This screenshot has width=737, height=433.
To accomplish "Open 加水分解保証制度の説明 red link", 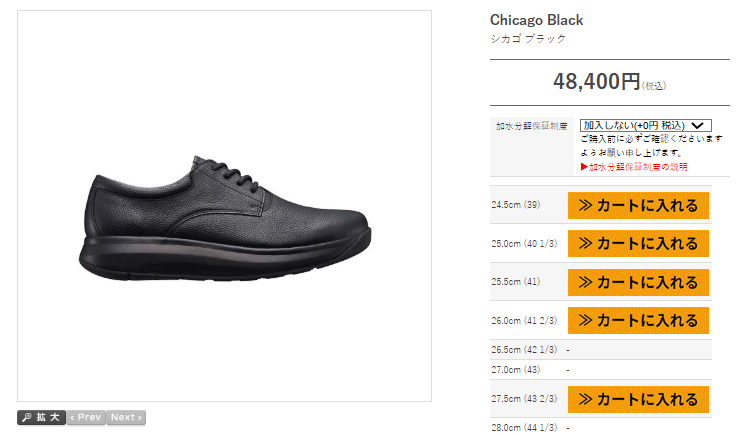I will [634, 167].
